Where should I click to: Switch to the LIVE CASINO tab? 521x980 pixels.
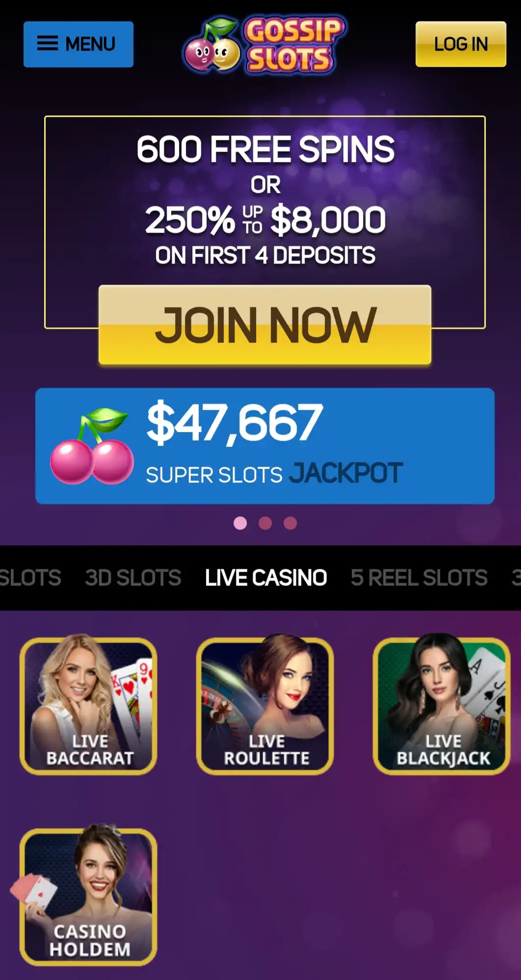(x=266, y=578)
